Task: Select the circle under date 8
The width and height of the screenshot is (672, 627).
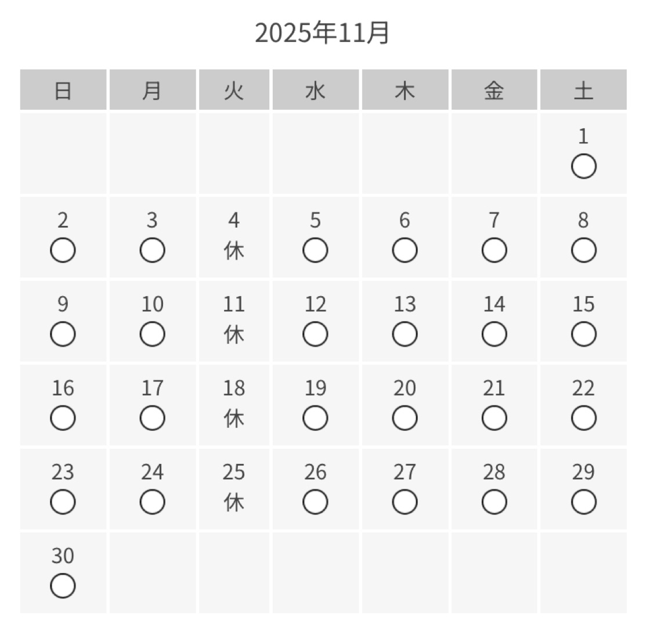Action: (583, 251)
